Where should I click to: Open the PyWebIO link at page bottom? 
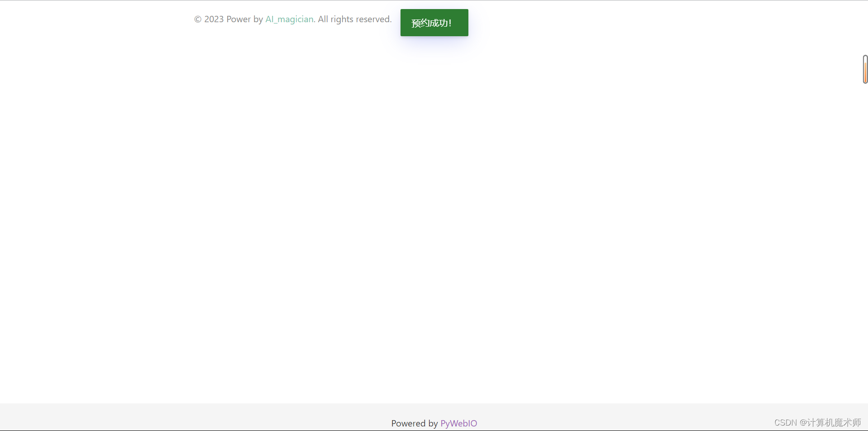point(458,423)
